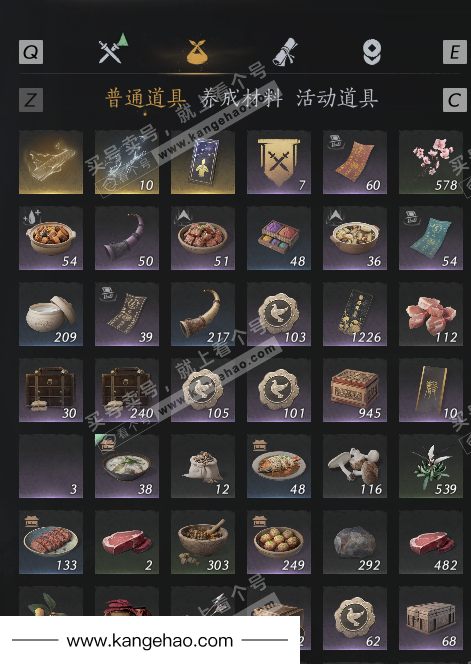This screenshot has width=471, height=664.
Task: Select the gray ore rock item with 292
Action: click(355, 542)
